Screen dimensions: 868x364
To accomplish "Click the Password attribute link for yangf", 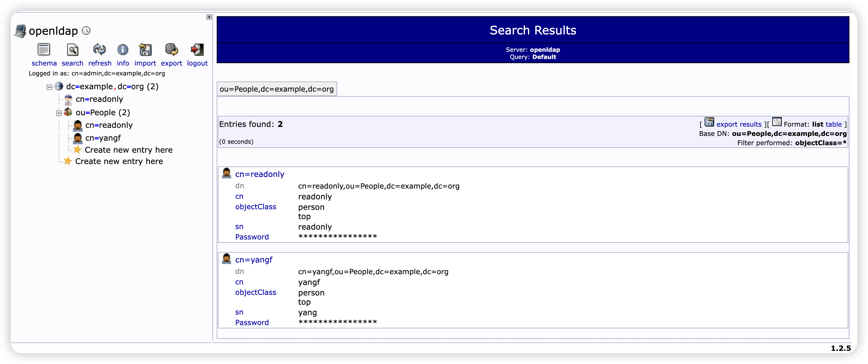I will point(252,322).
